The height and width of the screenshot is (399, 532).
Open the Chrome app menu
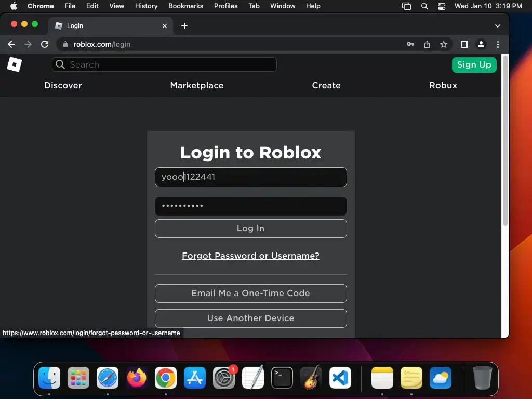[x=41, y=6]
